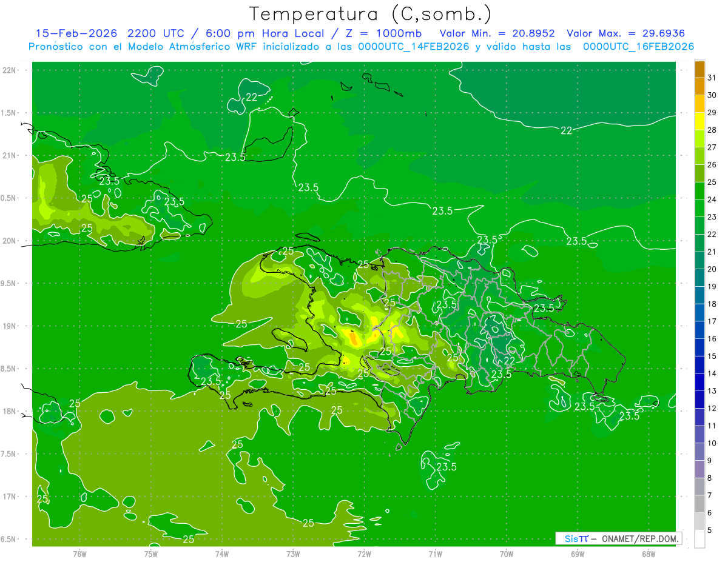Click the light gray swatch between 5 and 6

pyautogui.click(x=699, y=521)
